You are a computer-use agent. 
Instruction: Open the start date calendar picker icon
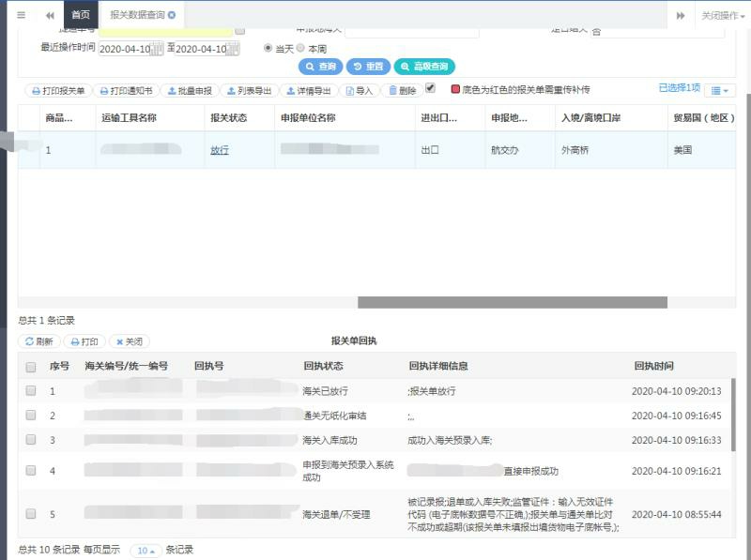(x=158, y=49)
